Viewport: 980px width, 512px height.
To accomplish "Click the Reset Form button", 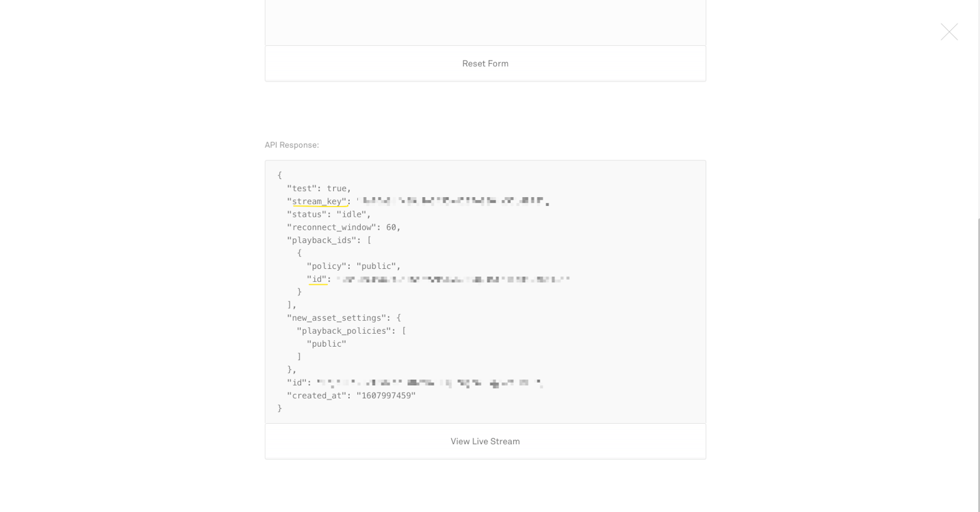I will tap(485, 63).
